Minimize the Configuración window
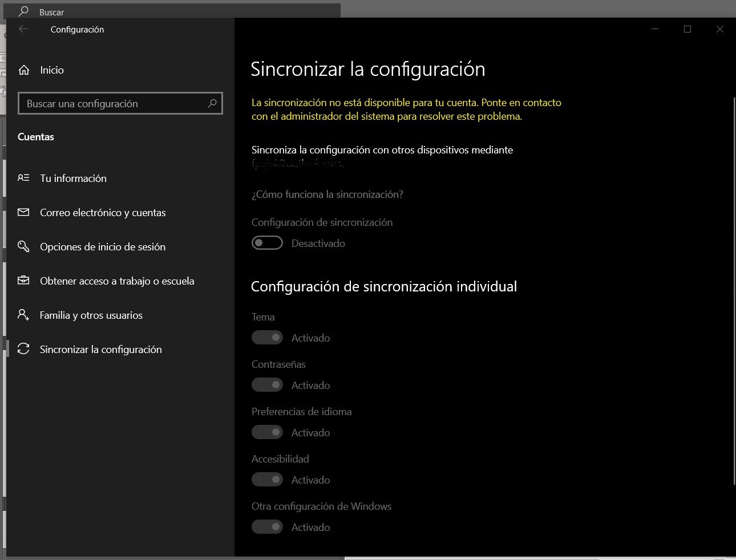Image resolution: width=736 pixels, height=560 pixels. pyautogui.click(x=655, y=29)
